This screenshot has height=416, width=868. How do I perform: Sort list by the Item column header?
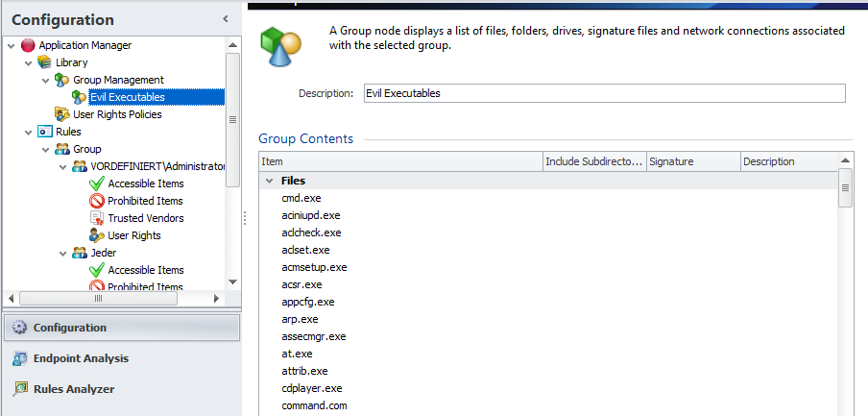tap(399, 161)
